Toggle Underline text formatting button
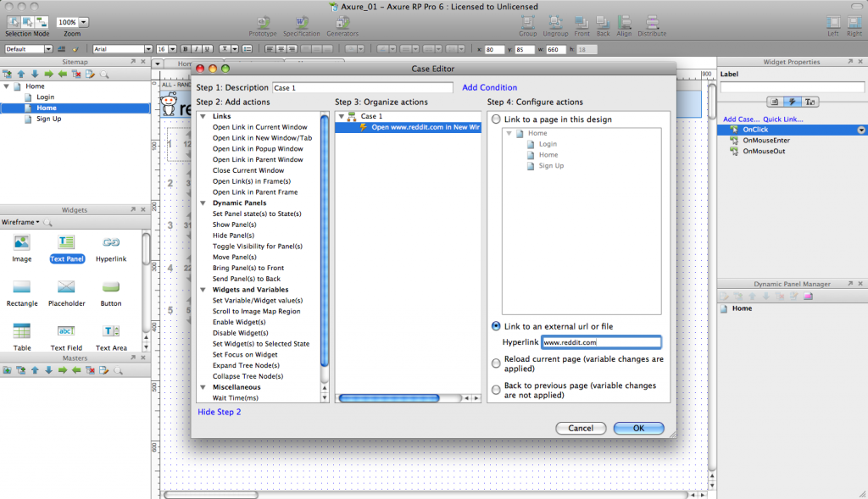 point(207,49)
